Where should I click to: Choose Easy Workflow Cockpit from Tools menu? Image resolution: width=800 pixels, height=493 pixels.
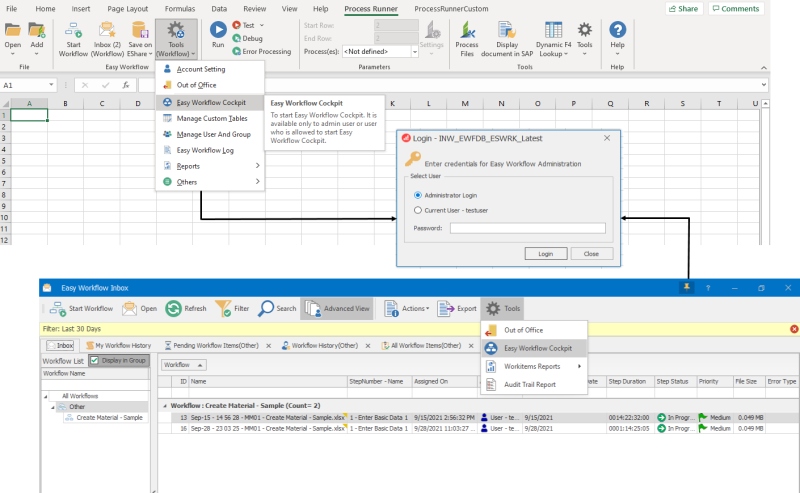coord(537,348)
